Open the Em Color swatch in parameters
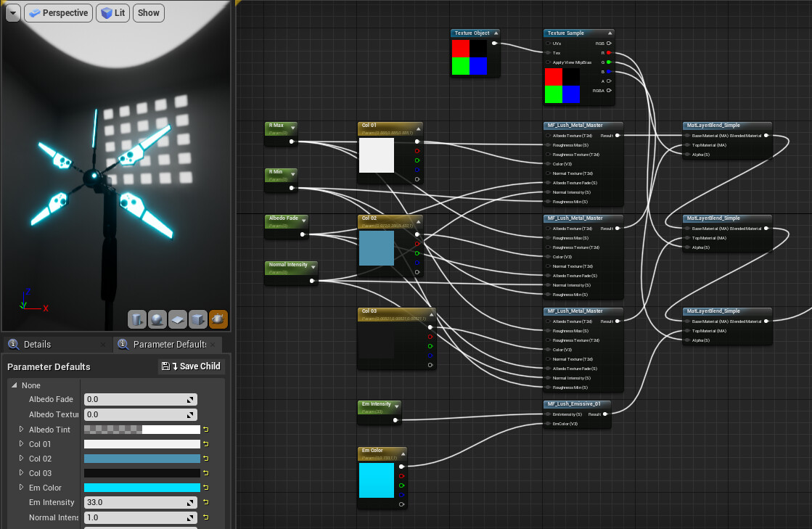This screenshot has width=812, height=529. coord(142,488)
